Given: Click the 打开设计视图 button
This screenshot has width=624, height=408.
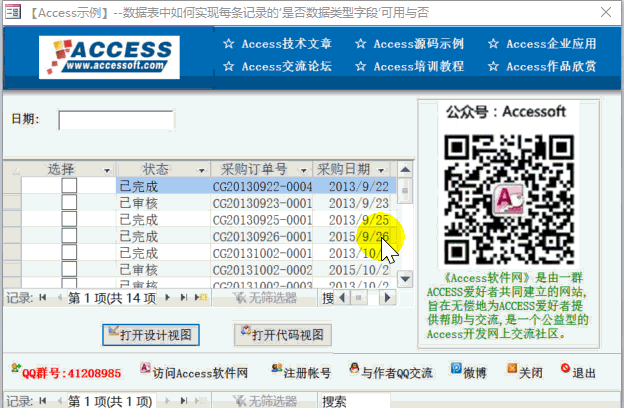Looking at the screenshot, I should point(151,335).
